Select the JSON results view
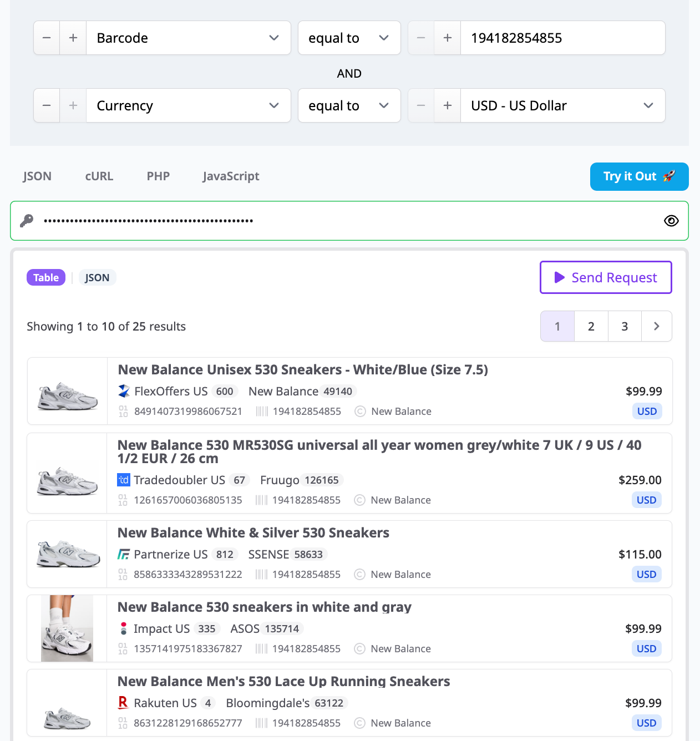The height and width of the screenshot is (741, 700). coord(97,277)
